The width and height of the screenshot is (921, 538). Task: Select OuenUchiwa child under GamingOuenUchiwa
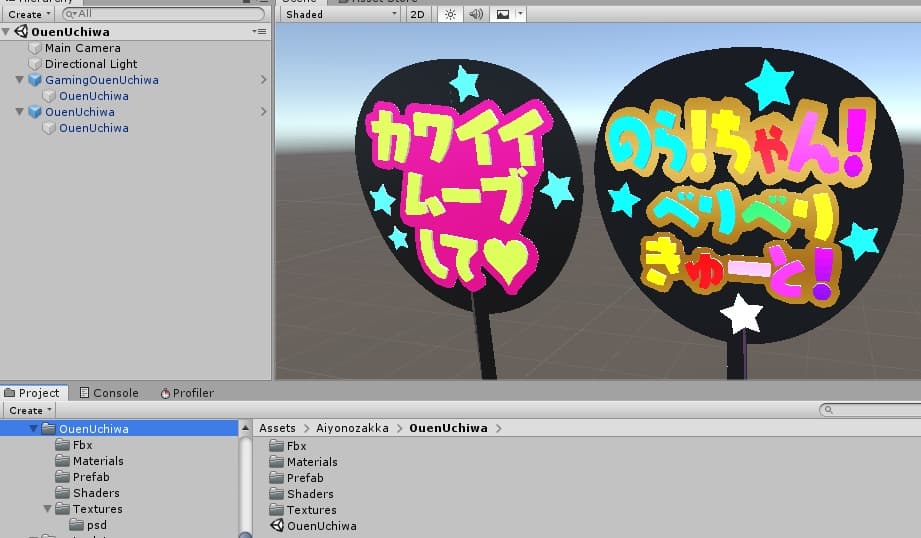(93, 96)
